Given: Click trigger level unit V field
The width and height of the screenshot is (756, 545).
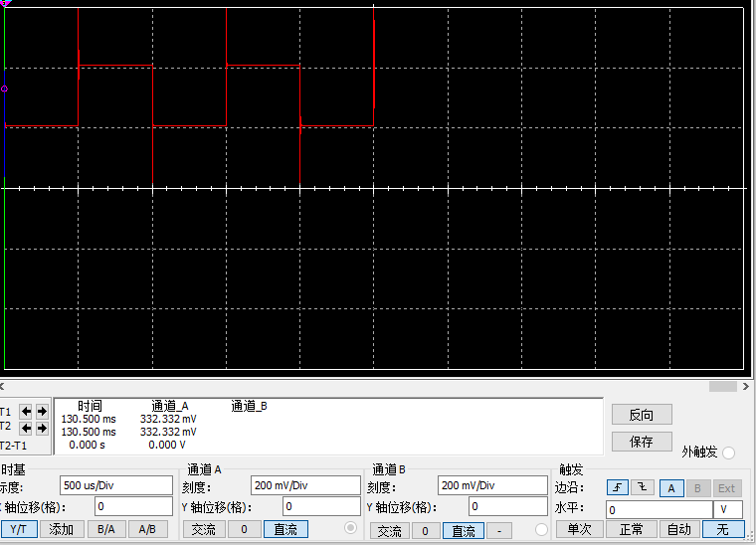Looking at the screenshot, I should tap(728, 510).
